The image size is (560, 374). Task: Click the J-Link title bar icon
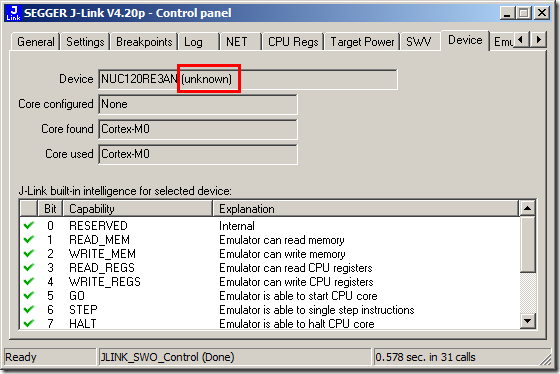(x=13, y=13)
